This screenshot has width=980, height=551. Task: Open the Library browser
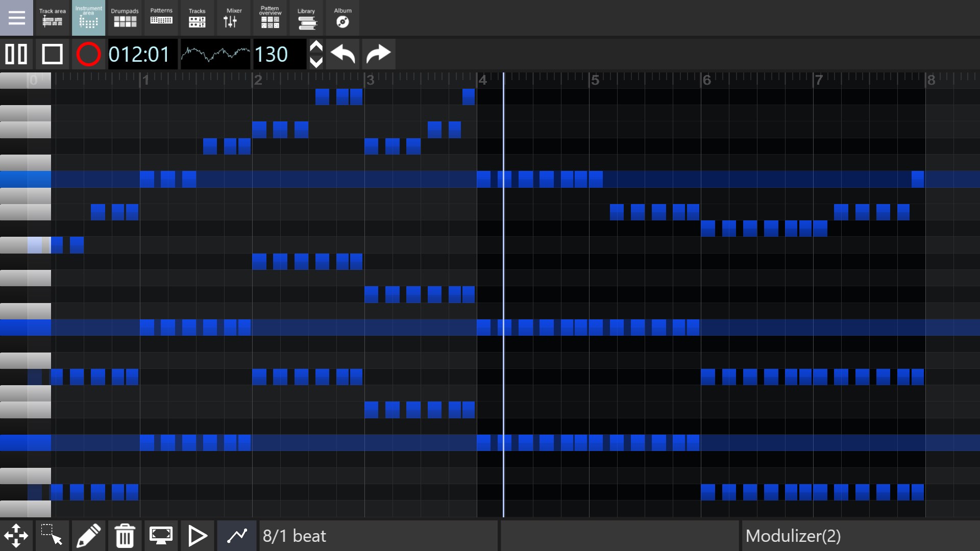[306, 18]
